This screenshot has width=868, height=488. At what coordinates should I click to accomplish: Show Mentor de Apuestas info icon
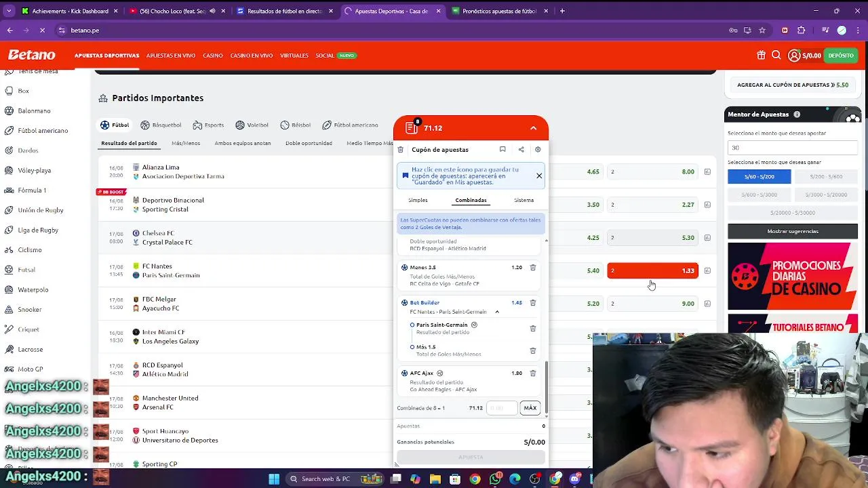coord(797,115)
